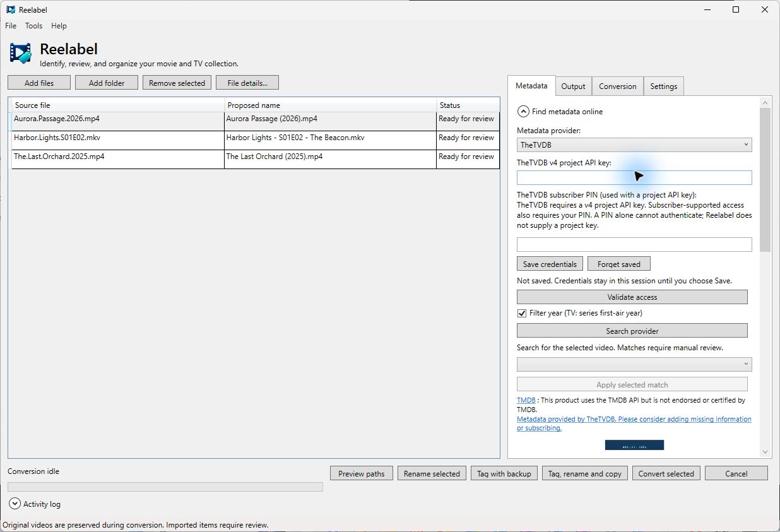Image resolution: width=780 pixels, height=532 pixels.
Task: Open the TMDB attribution link
Action: point(526,400)
